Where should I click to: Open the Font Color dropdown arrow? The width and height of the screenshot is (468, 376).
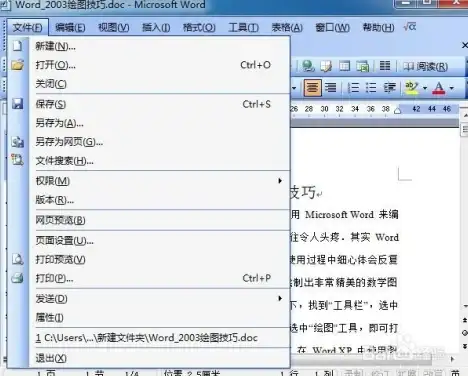tap(452, 88)
